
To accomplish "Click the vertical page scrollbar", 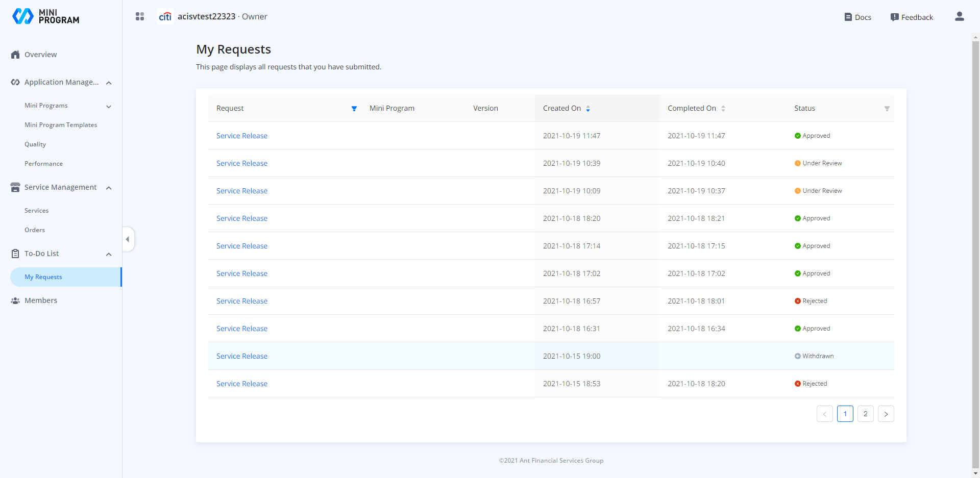I will (975, 255).
